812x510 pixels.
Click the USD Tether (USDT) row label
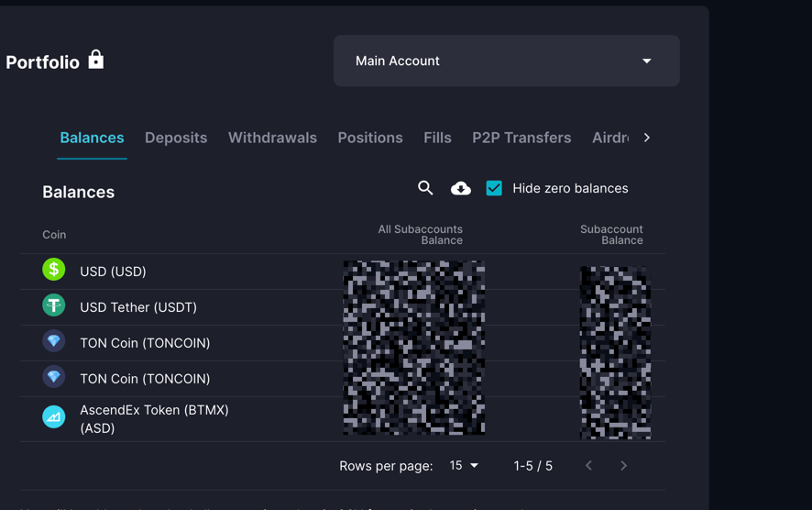tap(138, 307)
